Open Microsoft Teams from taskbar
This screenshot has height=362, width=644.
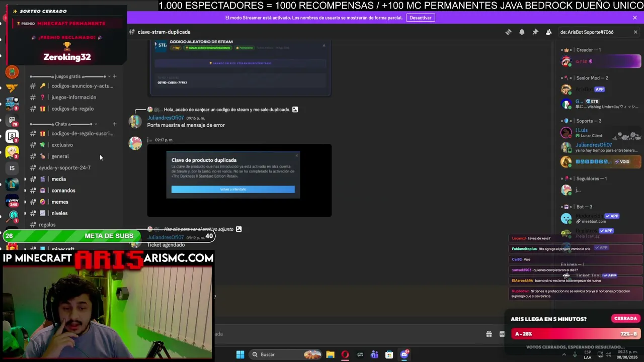[374, 354]
